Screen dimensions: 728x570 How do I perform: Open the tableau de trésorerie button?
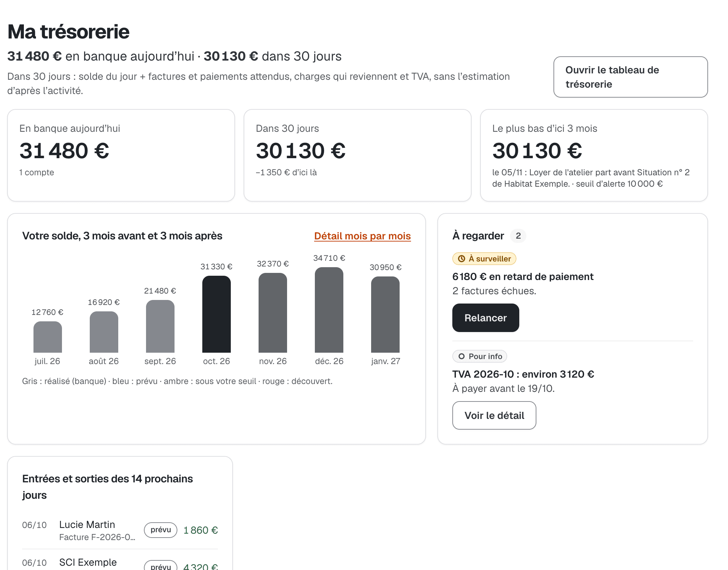tap(630, 77)
